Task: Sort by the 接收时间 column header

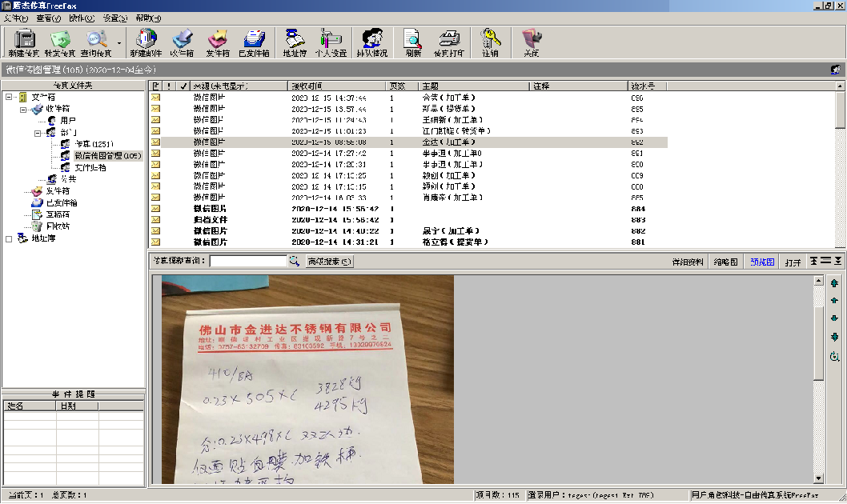Action: (x=336, y=86)
